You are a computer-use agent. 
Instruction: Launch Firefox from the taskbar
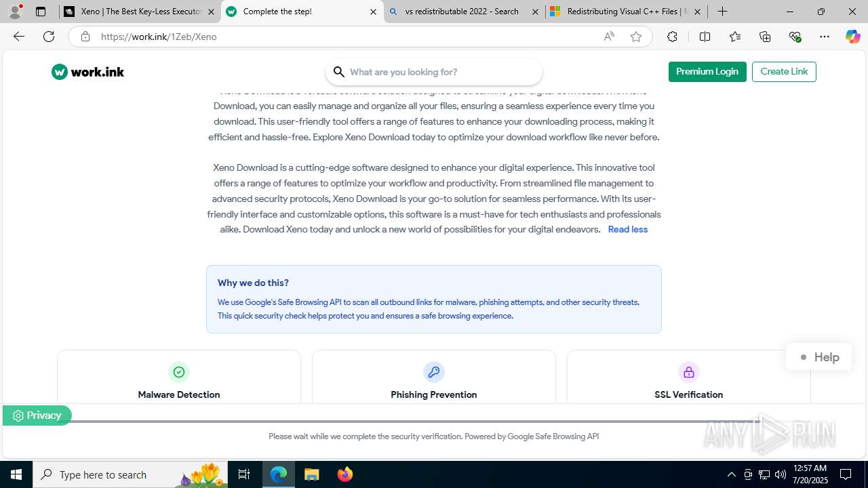345,474
